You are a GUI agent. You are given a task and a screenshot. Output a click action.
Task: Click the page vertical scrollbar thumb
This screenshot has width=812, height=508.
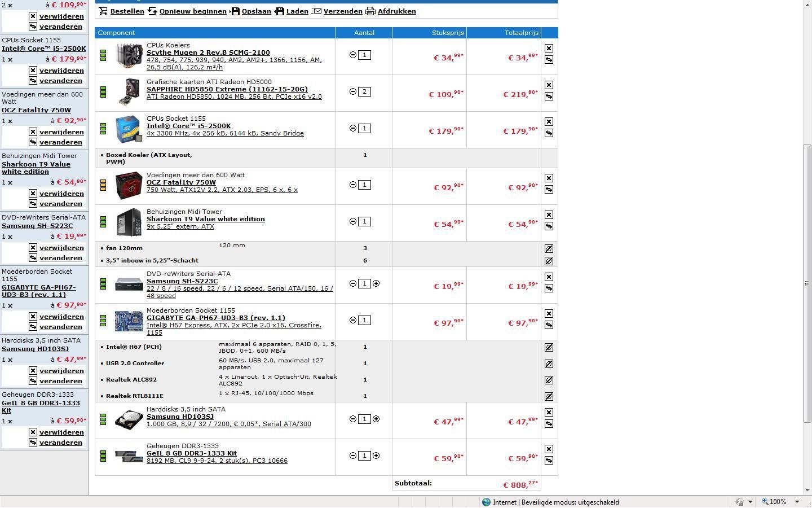pyautogui.click(x=807, y=284)
